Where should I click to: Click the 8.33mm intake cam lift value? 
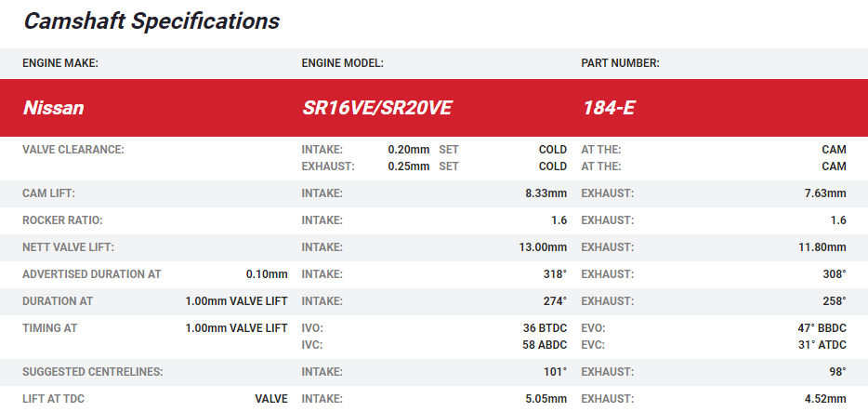[546, 193]
